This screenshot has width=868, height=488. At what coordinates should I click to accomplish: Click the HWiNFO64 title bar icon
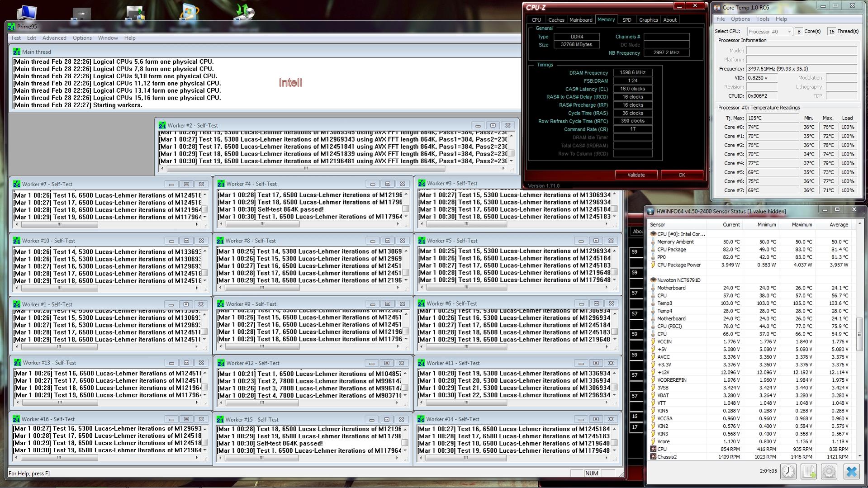point(650,211)
